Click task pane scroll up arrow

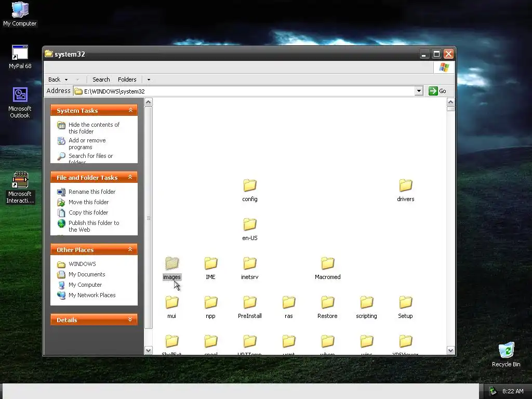(148, 102)
